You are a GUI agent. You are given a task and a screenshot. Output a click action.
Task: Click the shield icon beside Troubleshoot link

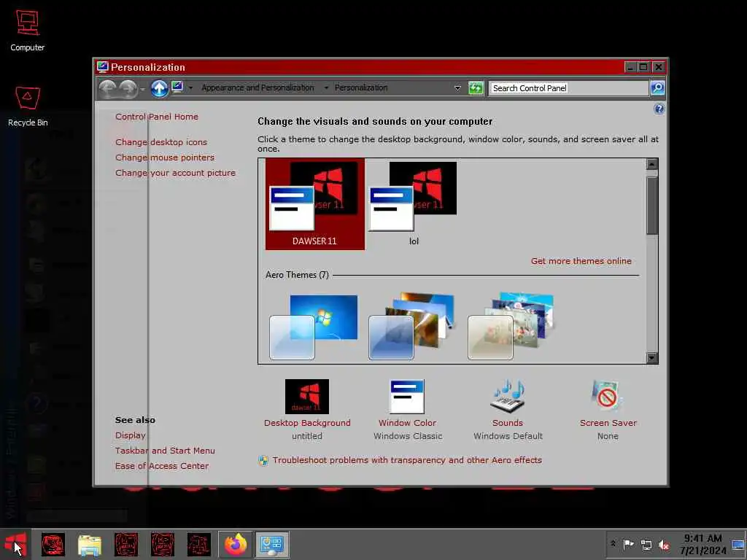(x=263, y=461)
